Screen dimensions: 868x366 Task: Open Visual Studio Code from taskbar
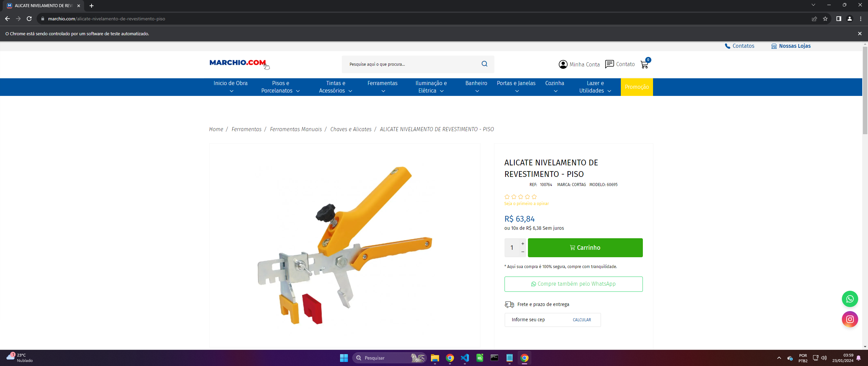pyautogui.click(x=465, y=358)
